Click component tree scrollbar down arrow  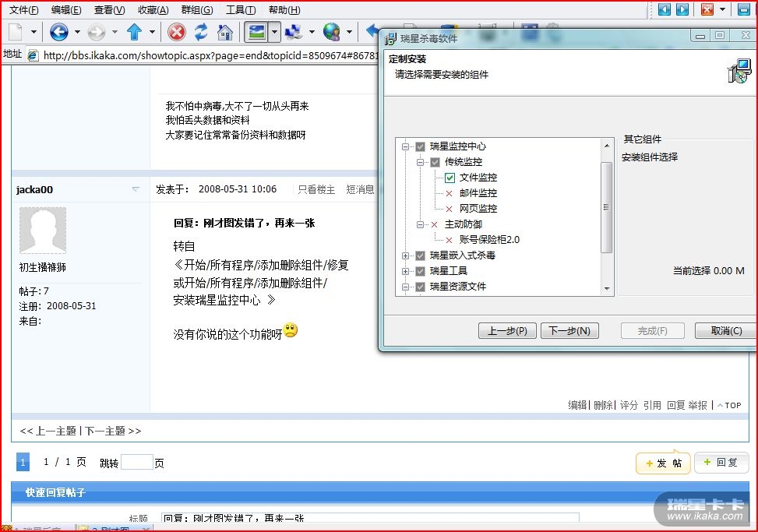pyautogui.click(x=607, y=289)
